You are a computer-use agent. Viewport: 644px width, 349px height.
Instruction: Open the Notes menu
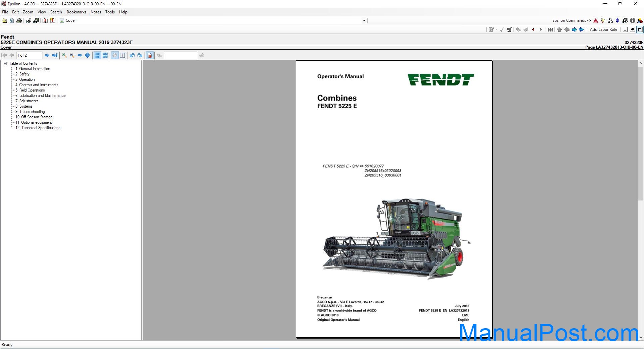(96, 12)
